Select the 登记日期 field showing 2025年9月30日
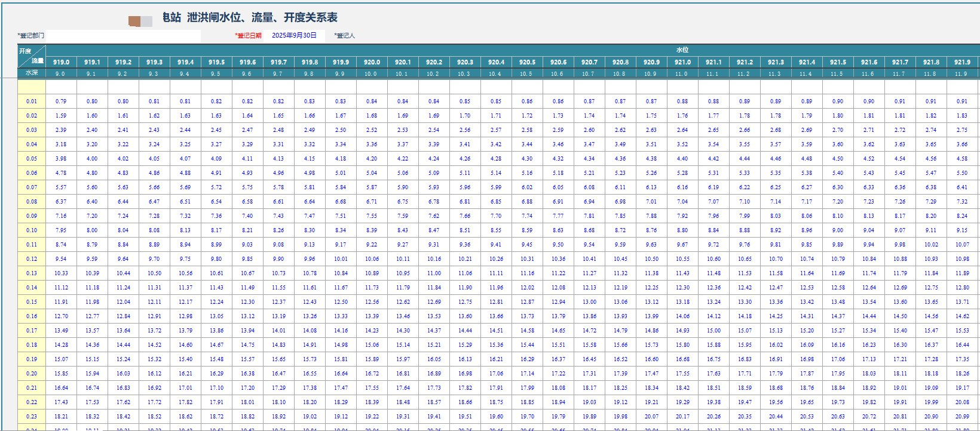980x431 pixels. (x=294, y=36)
